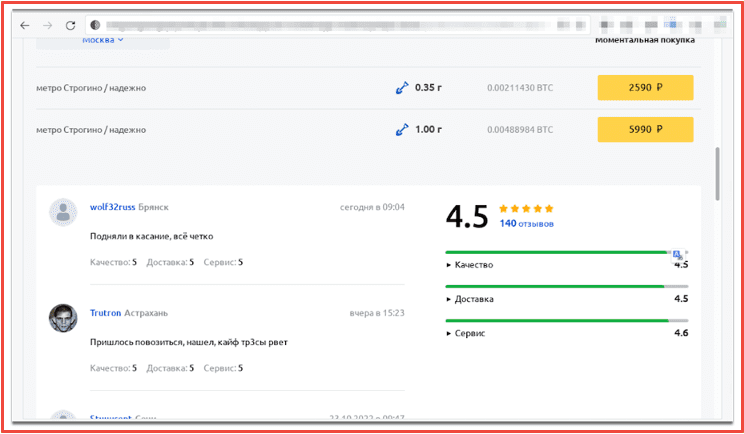
Task: Open the site info icon in the address bar
Action: point(95,25)
